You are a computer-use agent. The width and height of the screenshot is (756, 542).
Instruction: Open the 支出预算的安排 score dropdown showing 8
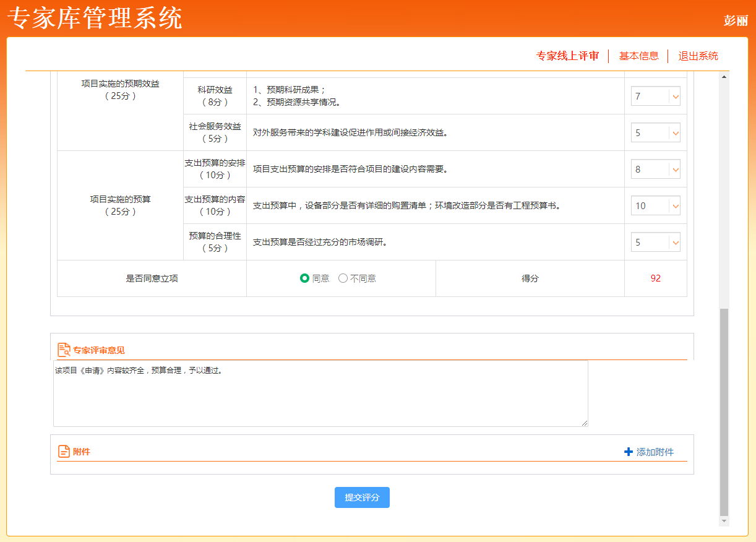656,170
